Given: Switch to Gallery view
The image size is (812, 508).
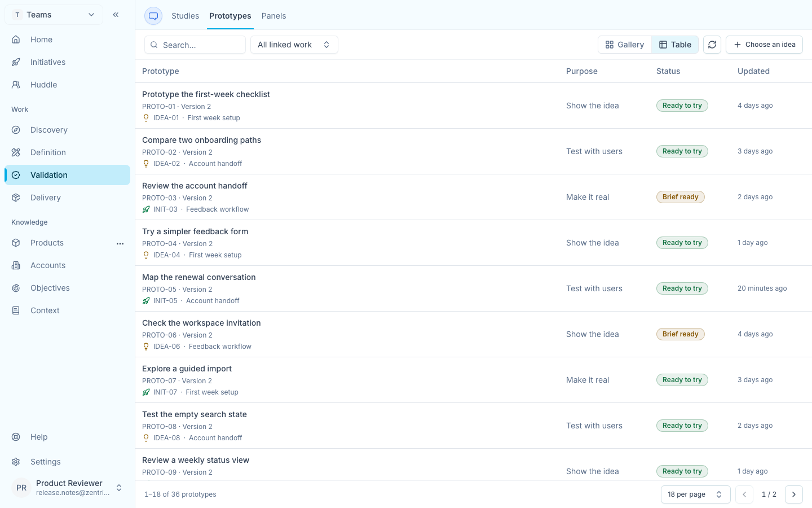Looking at the screenshot, I should click(625, 45).
